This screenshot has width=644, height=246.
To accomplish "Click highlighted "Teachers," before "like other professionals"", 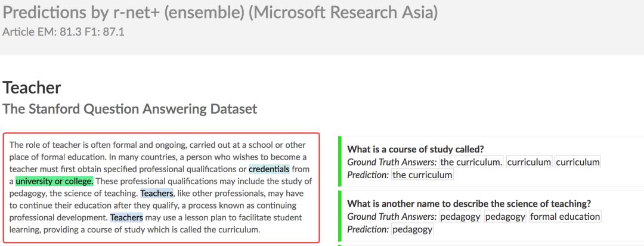I will (157, 194).
